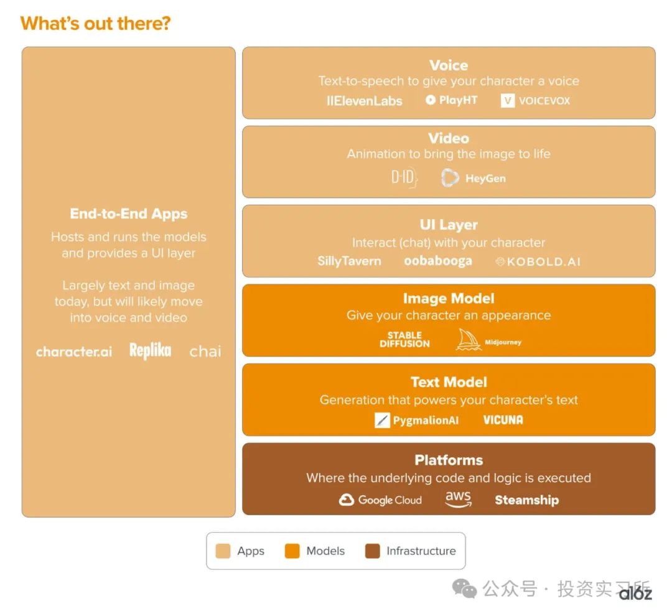This screenshot has height=616, width=672.
Task: Click the character.ai logo
Action: tap(74, 352)
